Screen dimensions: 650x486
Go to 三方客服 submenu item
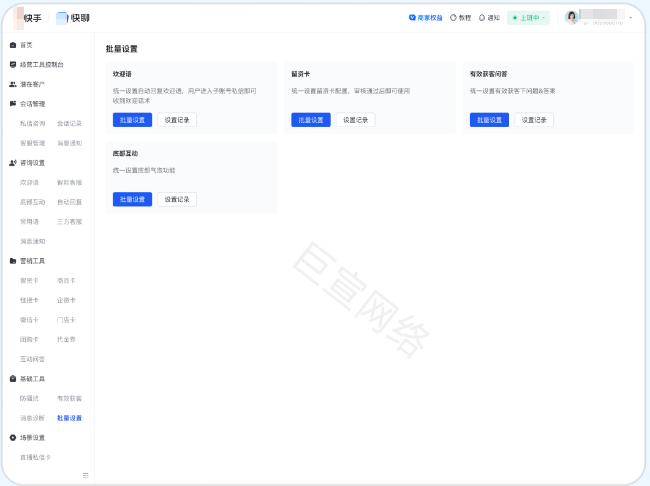pos(69,221)
